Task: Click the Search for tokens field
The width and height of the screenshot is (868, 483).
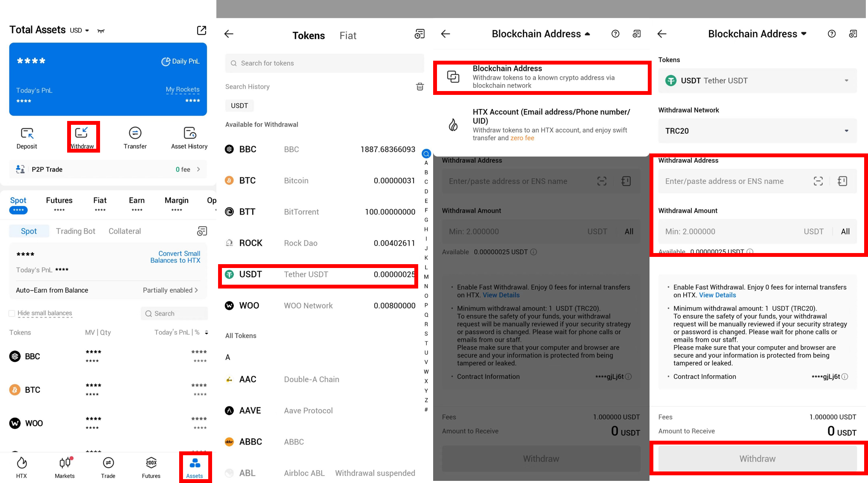Action: pyautogui.click(x=325, y=63)
